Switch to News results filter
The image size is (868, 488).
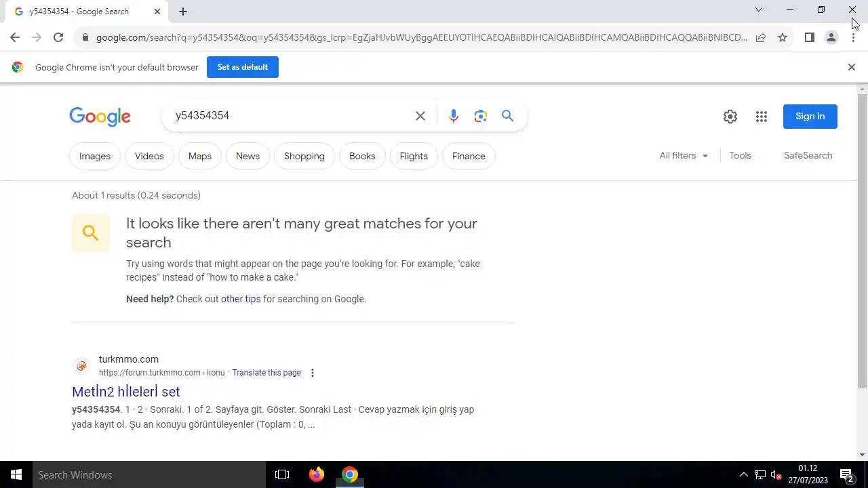[x=248, y=156]
